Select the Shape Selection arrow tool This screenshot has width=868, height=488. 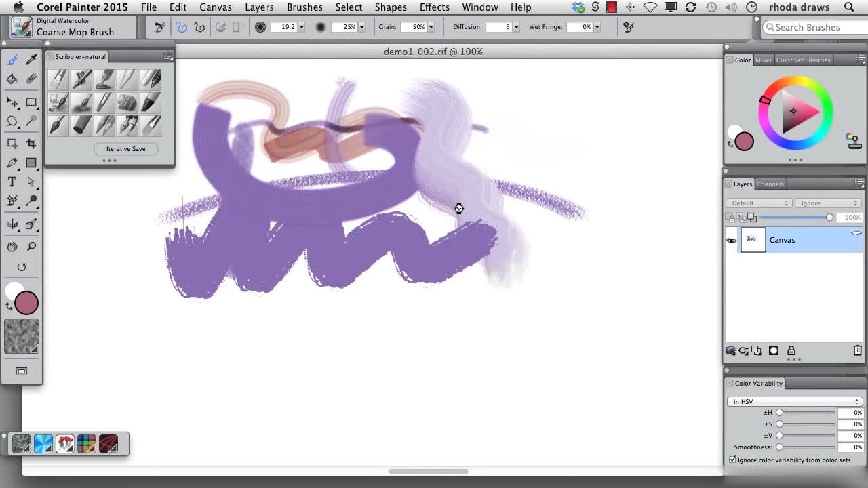coord(31,182)
